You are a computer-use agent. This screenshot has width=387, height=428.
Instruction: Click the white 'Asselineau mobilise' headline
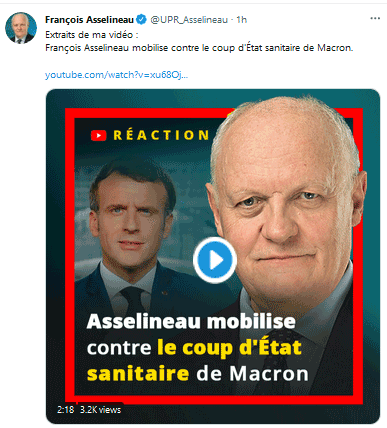point(191,321)
